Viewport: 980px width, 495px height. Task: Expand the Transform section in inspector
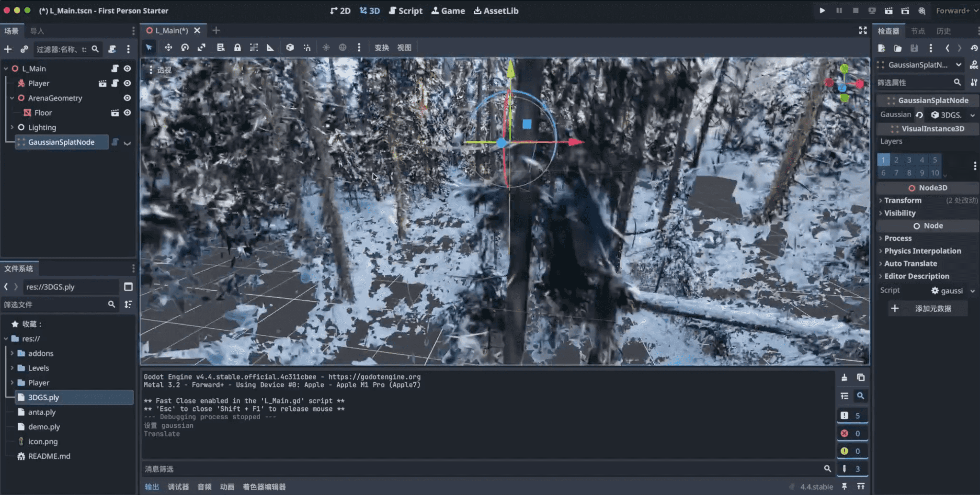click(x=928, y=200)
